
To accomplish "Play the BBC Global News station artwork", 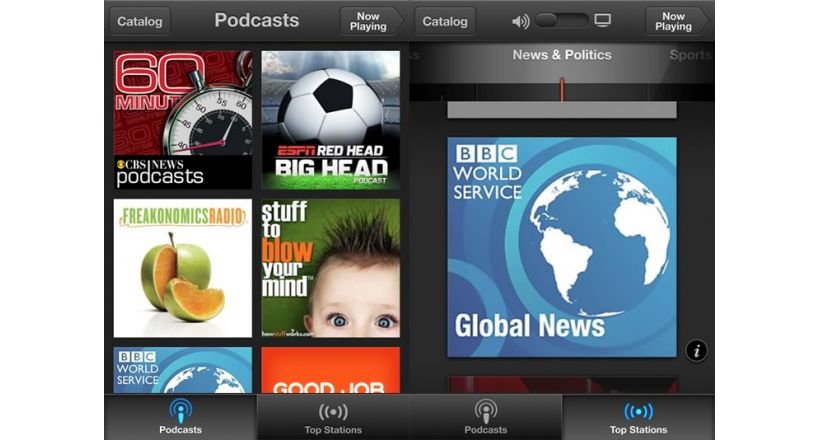I will point(562,247).
